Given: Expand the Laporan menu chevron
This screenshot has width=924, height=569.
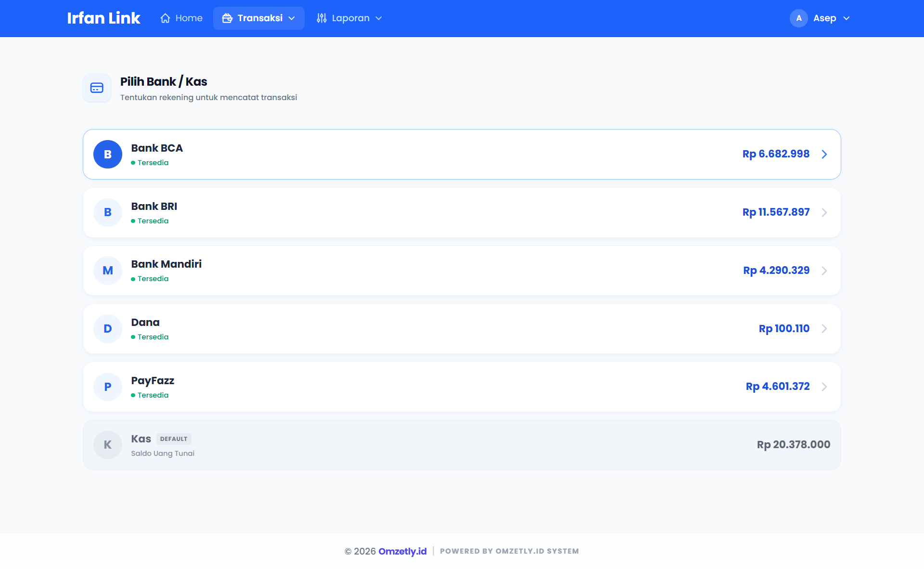Looking at the screenshot, I should (x=379, y=18).
